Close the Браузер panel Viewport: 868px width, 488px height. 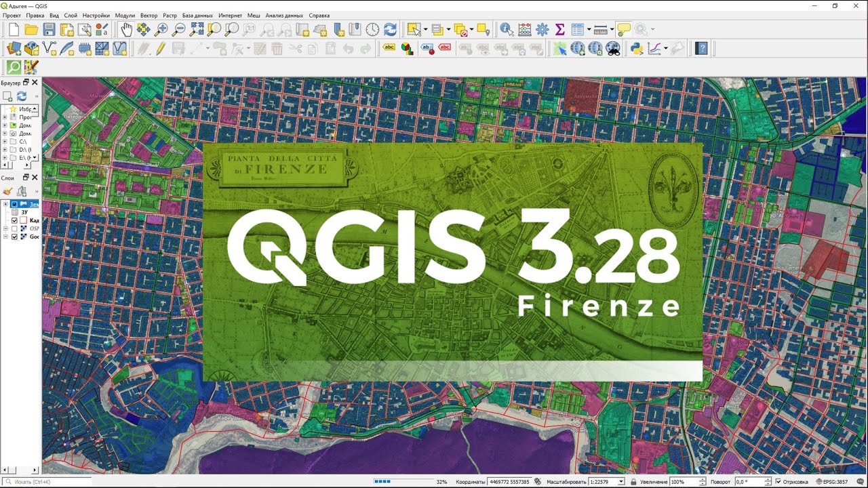(35, 83)
